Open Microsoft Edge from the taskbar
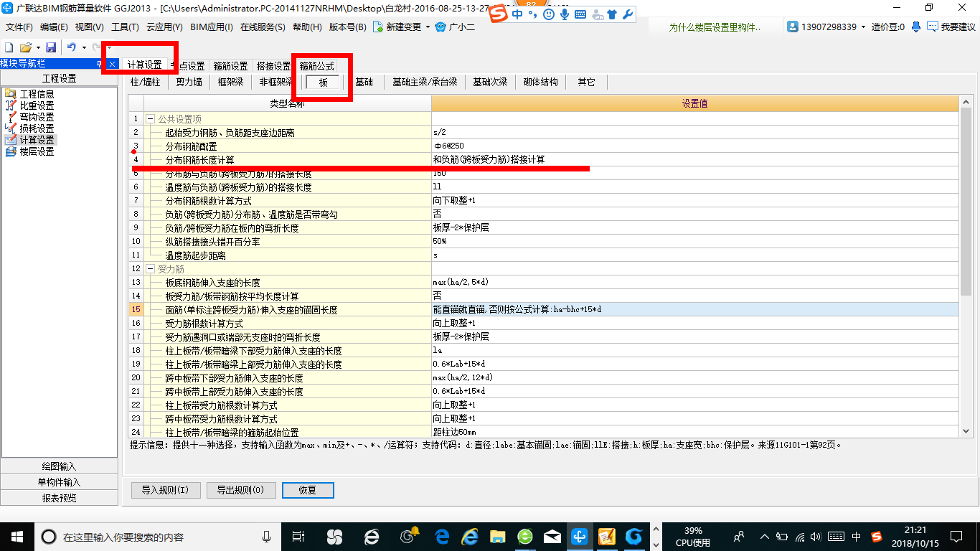Image resolution: width=980 pixels, height=551 pixels. (441, 536)
